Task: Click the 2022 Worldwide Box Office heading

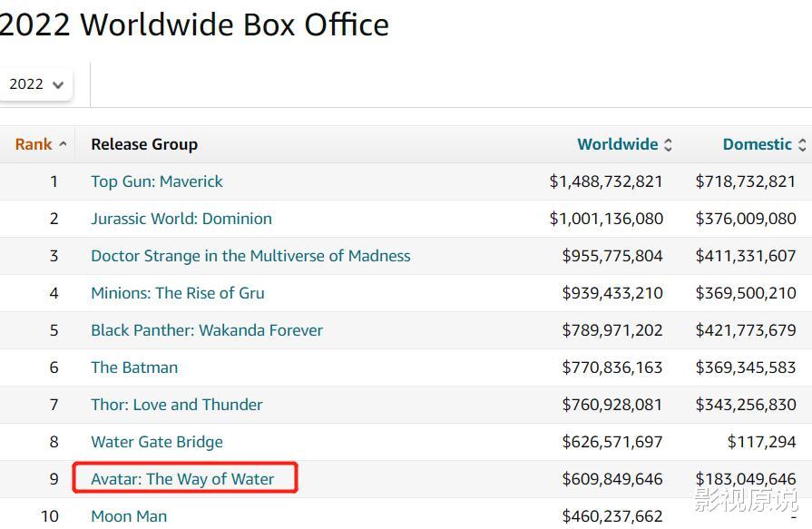Action: click(x=194, y=24)
